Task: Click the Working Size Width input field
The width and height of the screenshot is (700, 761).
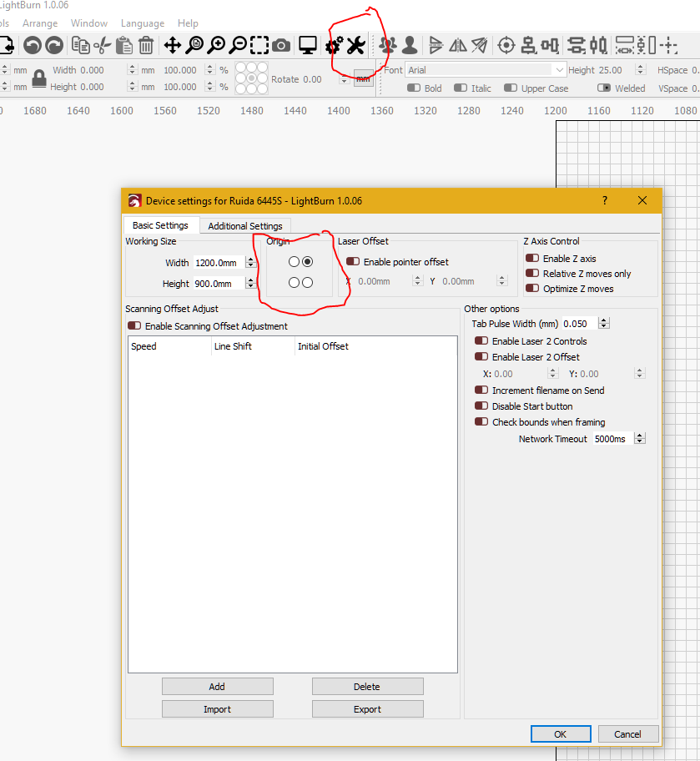Action: click(x=215, y=262)
